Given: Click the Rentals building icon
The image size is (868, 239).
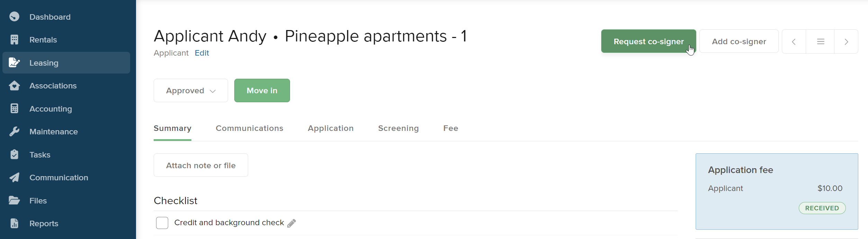Looking at the screenshot, I should click(14, 40).
